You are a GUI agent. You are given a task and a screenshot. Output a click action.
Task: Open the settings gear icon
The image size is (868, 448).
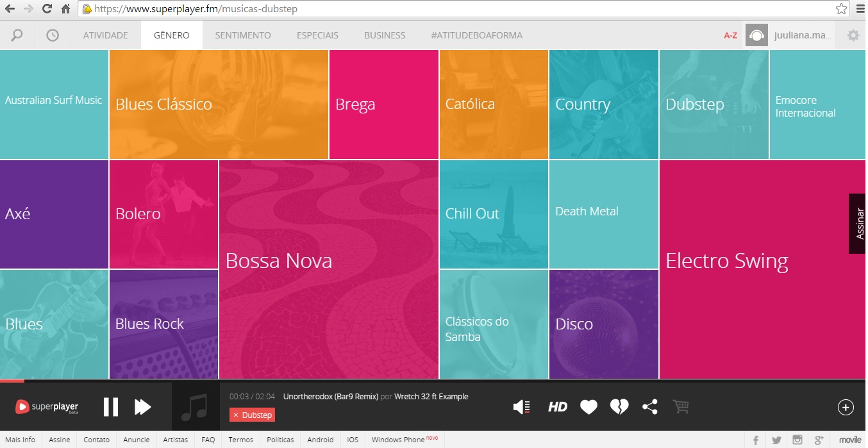(x=853, y=35)
